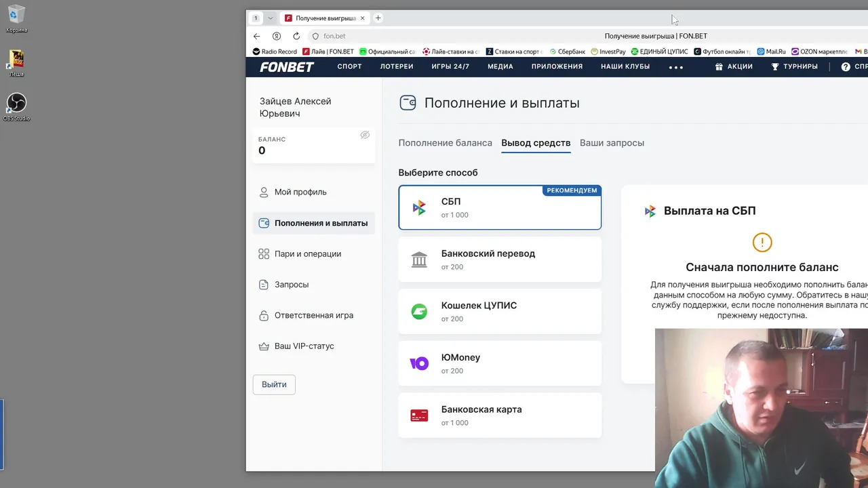
Task: Open the ПРИЛОЖЕНИЯ menu item
Action: click(557, 66)
